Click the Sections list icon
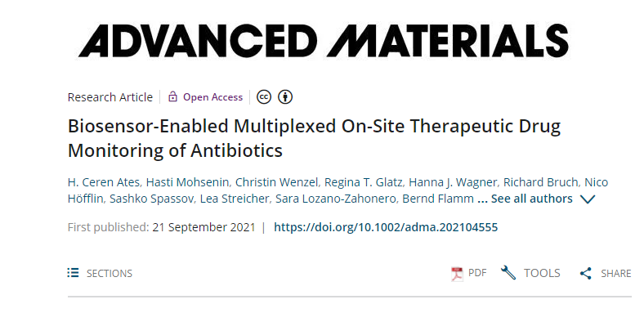The image size is (644, 313). point(73,273)
